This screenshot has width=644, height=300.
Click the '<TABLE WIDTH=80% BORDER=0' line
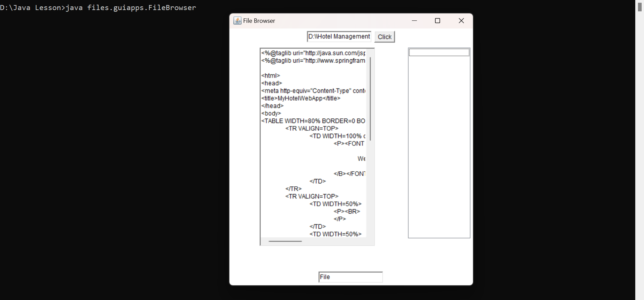tap(313, 121)
